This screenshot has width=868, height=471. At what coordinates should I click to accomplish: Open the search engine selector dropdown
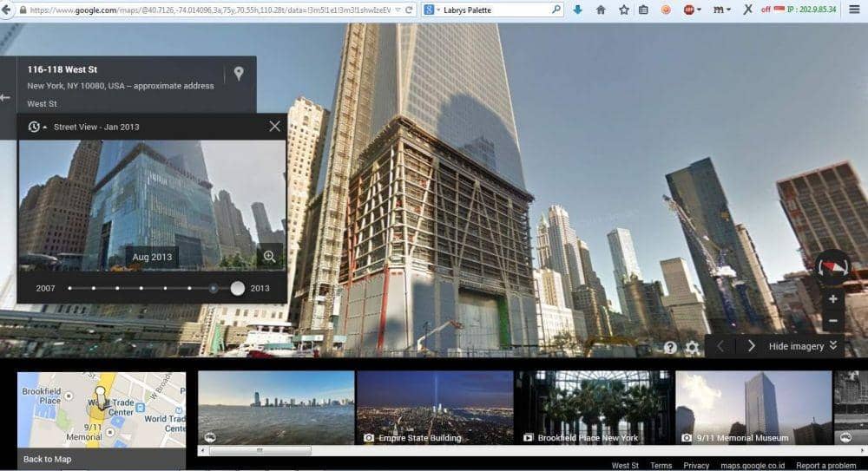431,10
